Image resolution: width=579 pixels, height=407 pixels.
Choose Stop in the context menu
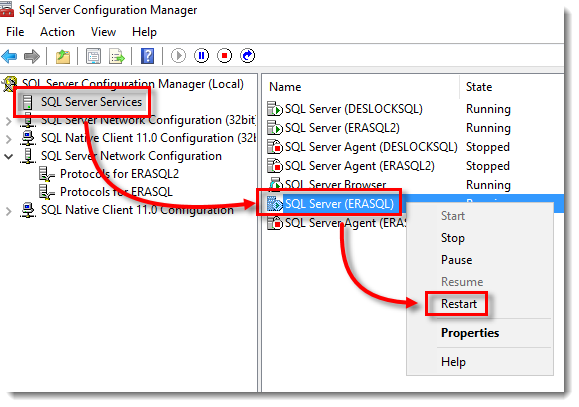pos(453,238)
